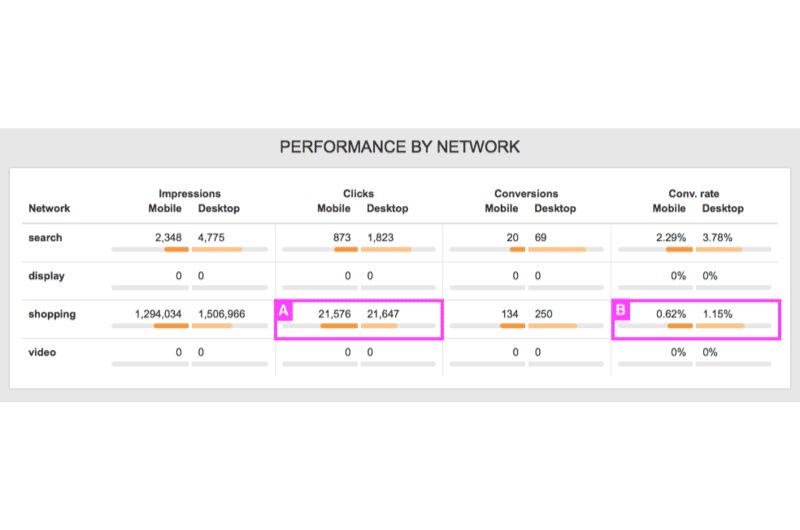Click the Conv. rate column header

coord(694,194)
